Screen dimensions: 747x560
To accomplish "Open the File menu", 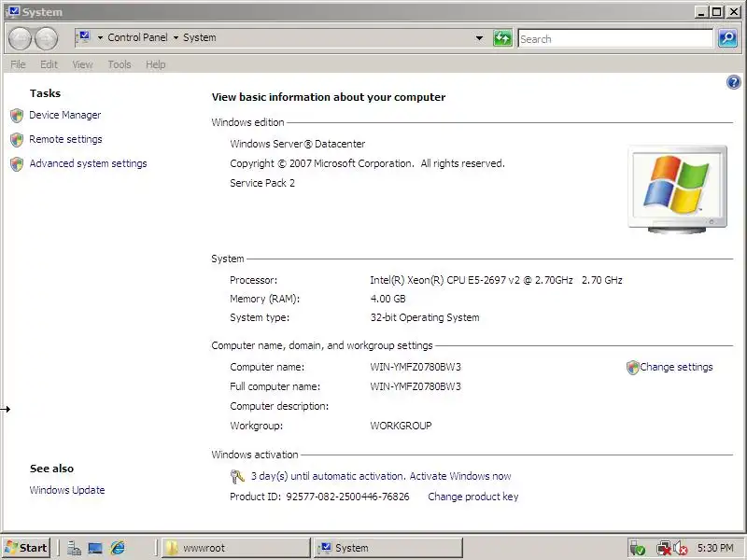I will point(18,64).
